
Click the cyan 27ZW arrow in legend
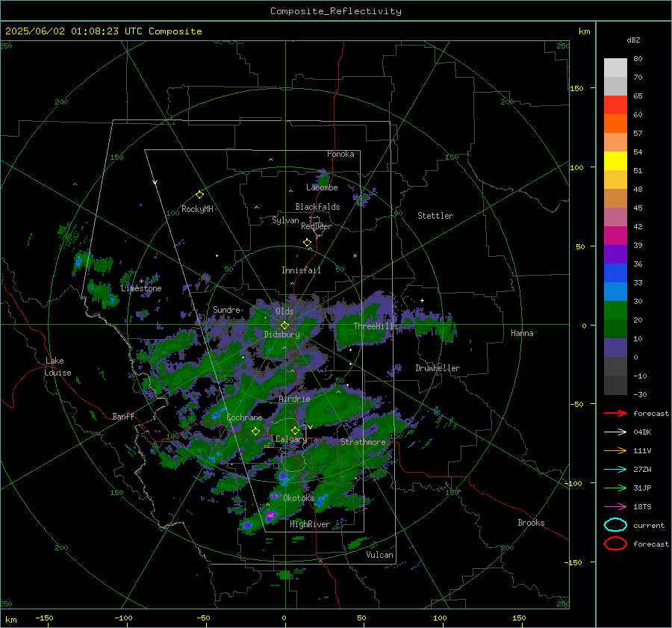tap(615, 470)
